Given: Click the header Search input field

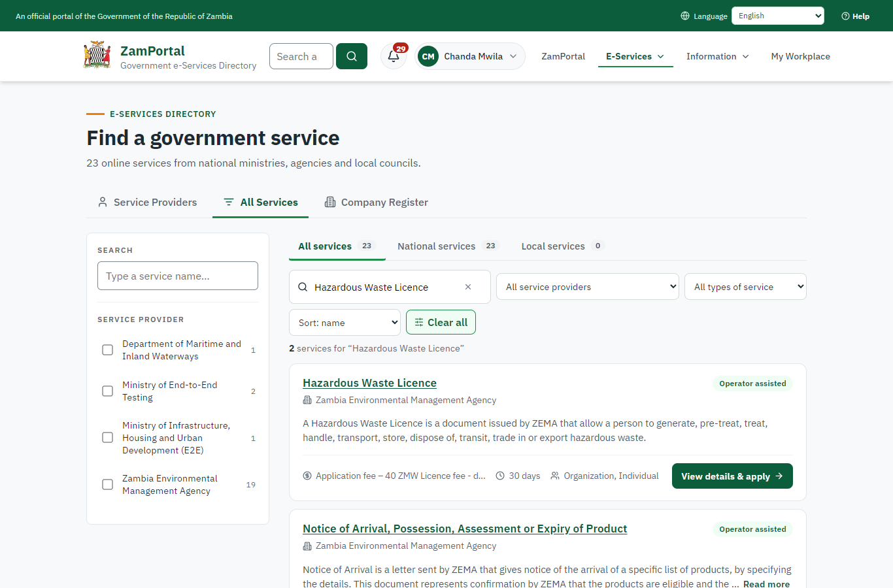Looking at the screenshot, I should point(301,56).
